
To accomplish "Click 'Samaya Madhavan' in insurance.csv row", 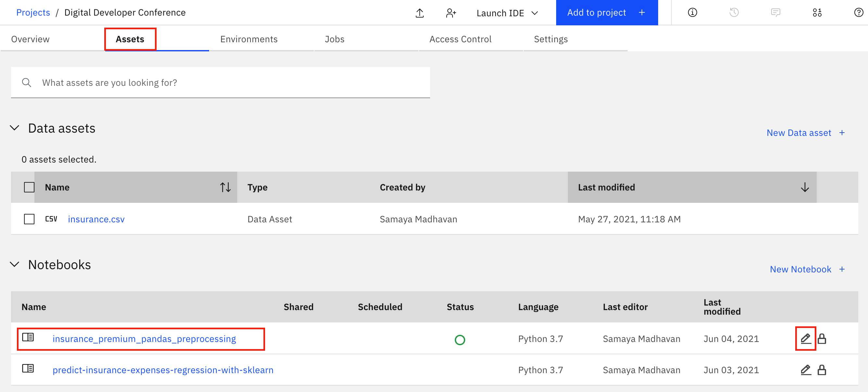I will tap(418, 219).
